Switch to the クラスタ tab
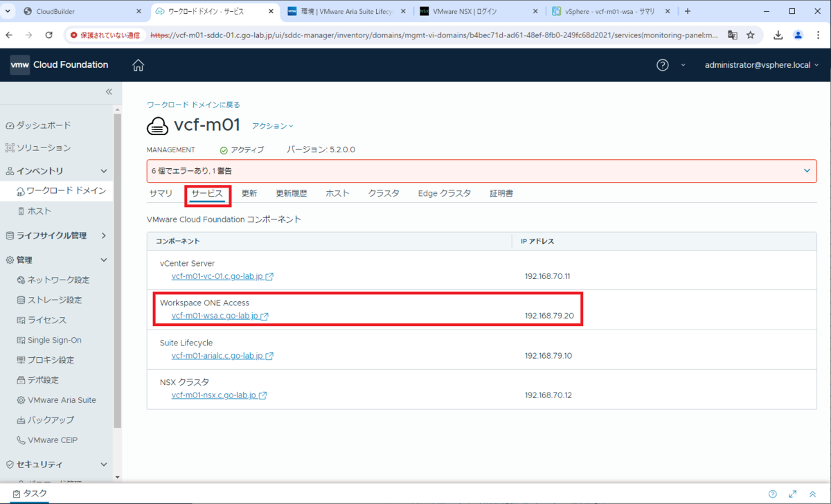 point(384,194)
